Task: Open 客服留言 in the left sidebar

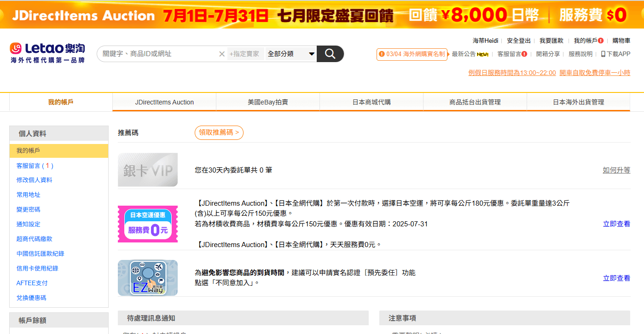Action: pos(35,166)
